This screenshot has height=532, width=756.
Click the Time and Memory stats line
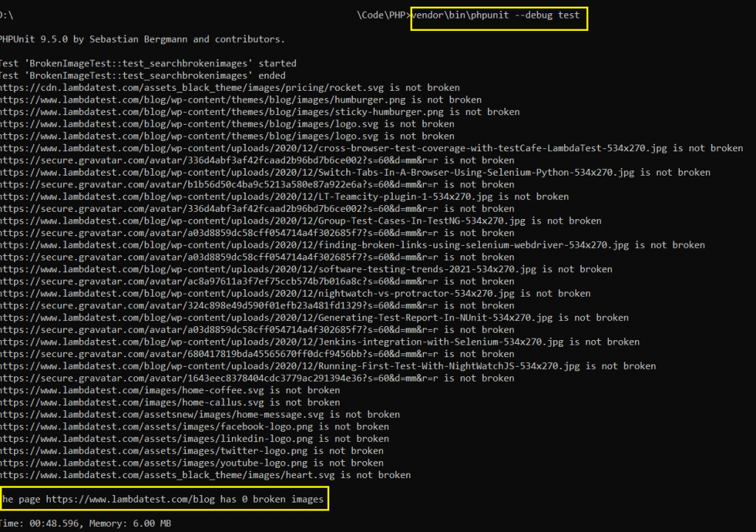tap(86, 523)
